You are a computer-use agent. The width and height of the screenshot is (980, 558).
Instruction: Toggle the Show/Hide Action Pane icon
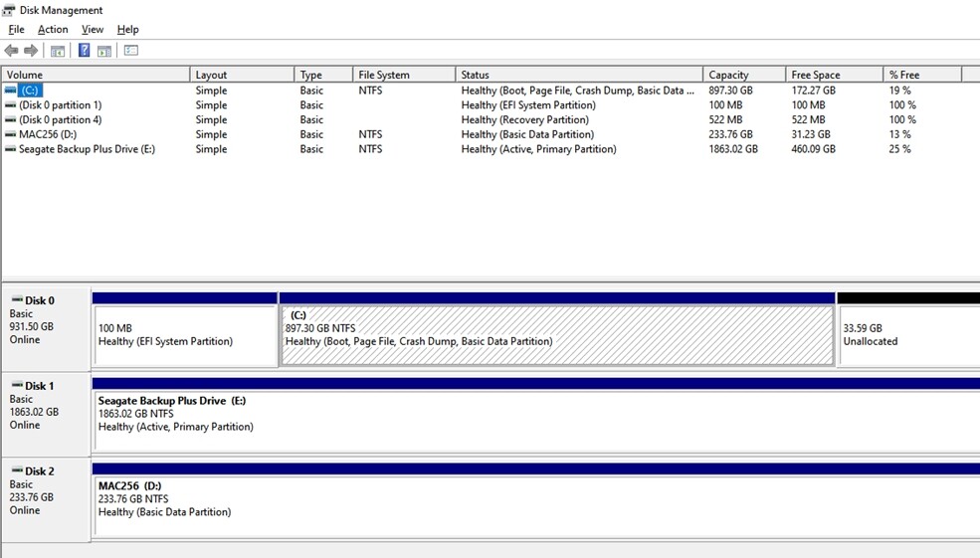(103, 51)
